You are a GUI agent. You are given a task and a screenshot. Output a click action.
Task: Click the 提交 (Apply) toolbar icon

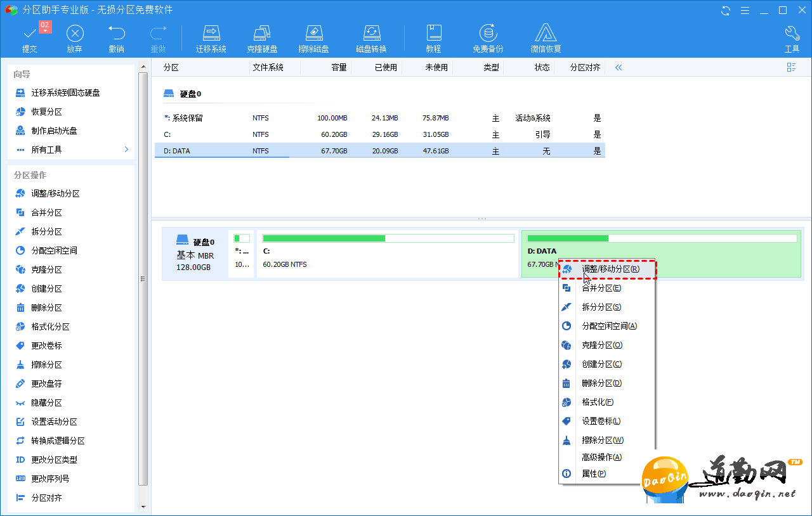click(x=30, y=39)
